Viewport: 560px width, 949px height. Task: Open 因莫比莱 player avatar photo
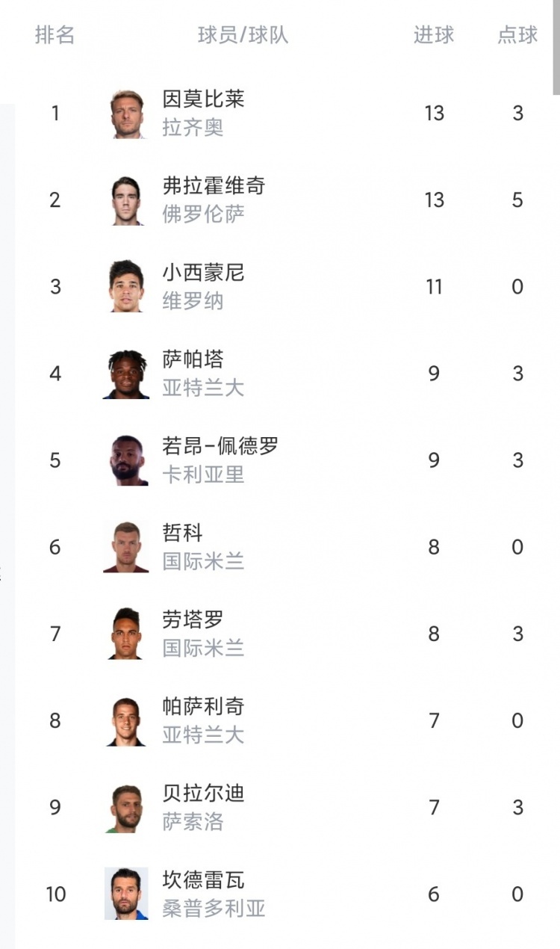pyautogui.click(x=126, y=114)
